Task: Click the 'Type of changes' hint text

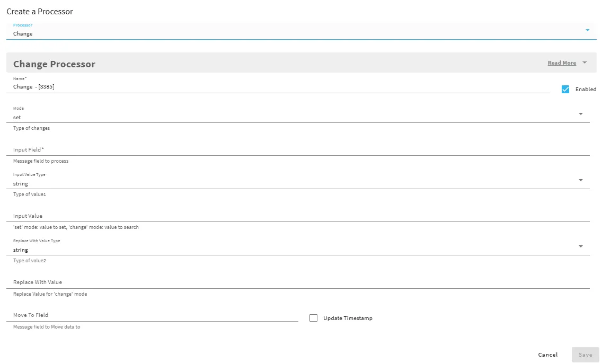Action: point(31,128)
